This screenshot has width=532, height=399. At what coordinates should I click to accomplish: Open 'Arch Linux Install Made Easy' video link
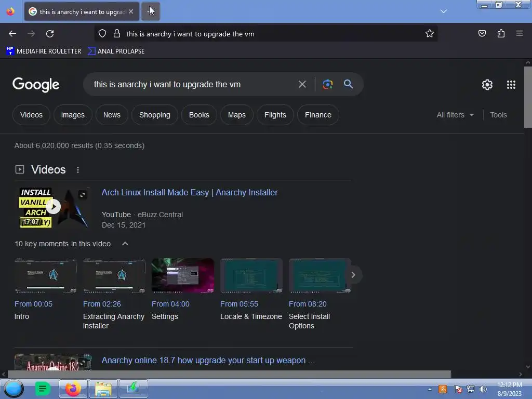[x=190, y=192]
